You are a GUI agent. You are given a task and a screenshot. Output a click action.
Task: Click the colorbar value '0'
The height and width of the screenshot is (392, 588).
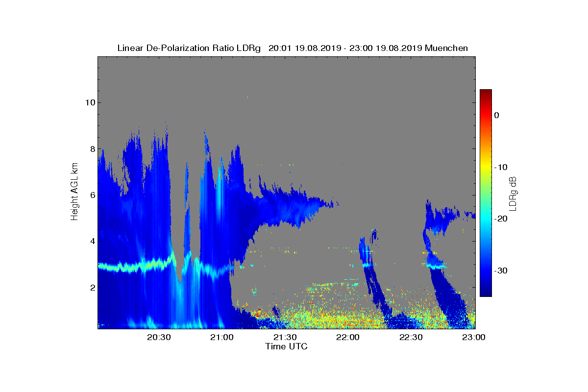[x=496, y=115]
